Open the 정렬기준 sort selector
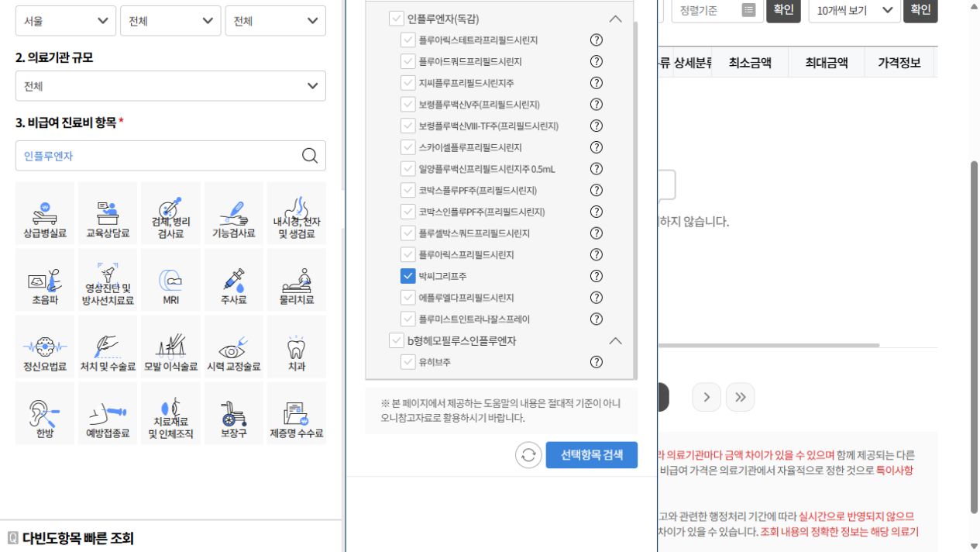980x552 pixels. tap(717, 10)
